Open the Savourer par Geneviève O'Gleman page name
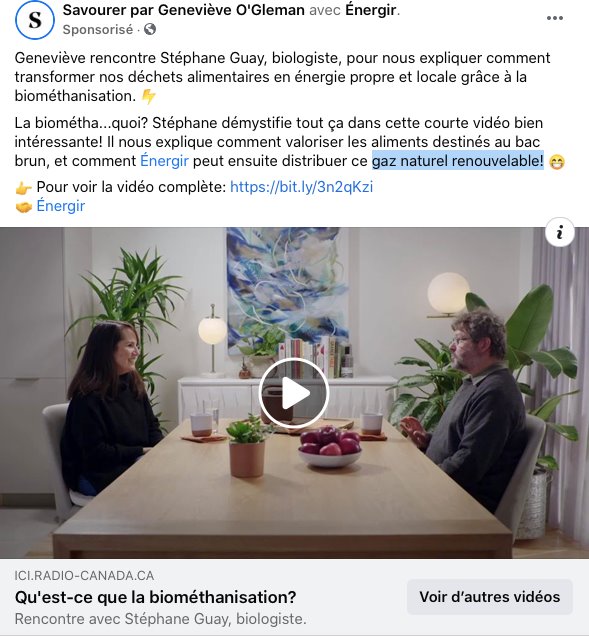 click(184, 10)
